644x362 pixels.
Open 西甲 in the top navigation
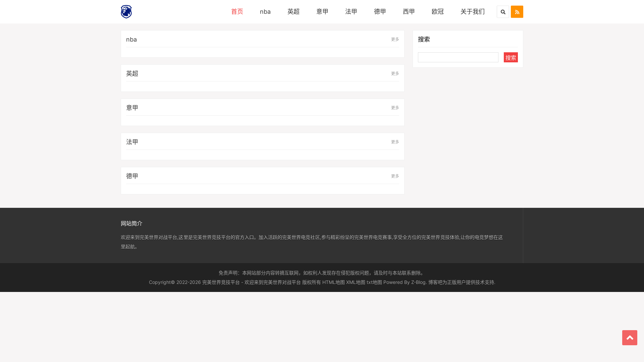point(409,11)
